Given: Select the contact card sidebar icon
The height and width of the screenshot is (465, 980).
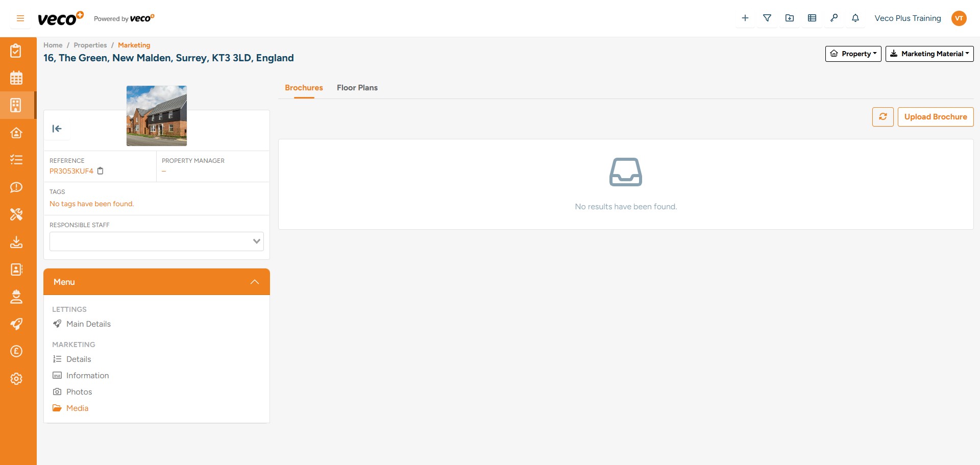Looking at the screenshot, I should coord(17,270).
